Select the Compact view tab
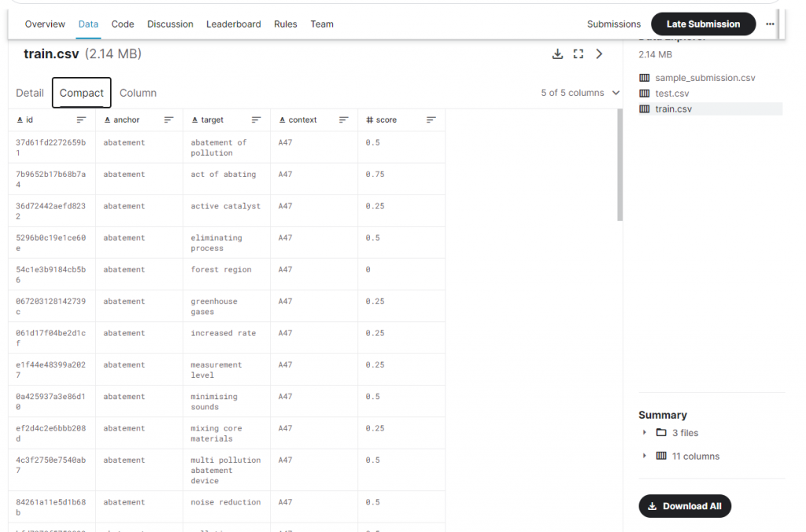Image resolution: width=806 pixels, height=532 pixels. click(x=81, y=93)
